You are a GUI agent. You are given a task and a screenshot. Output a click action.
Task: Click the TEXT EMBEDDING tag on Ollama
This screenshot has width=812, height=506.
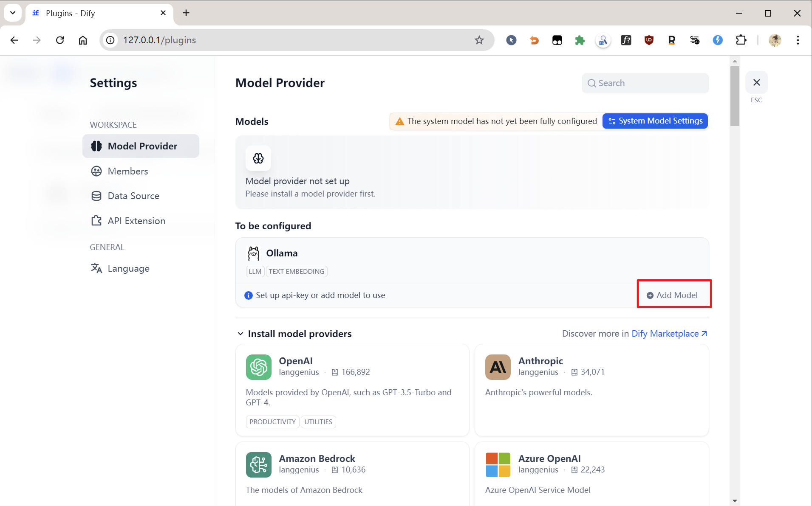(297, 271)
